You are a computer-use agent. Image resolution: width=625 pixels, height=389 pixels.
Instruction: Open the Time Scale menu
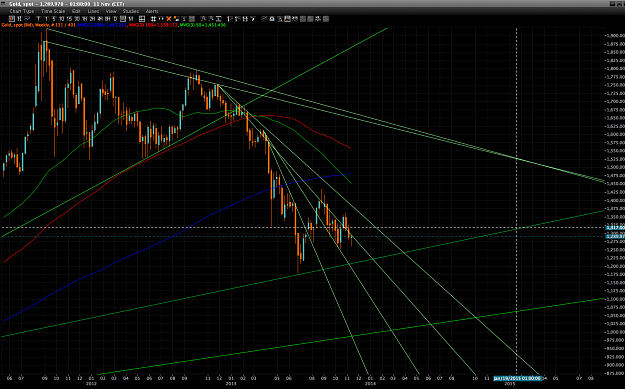tap(53, 11)
